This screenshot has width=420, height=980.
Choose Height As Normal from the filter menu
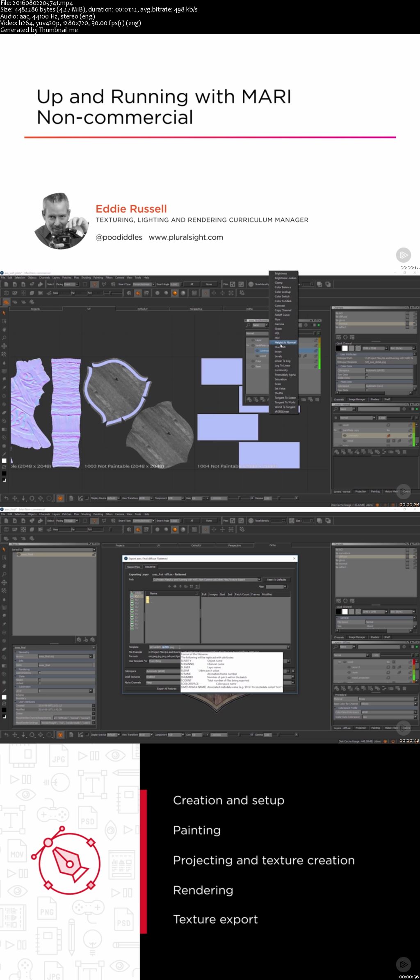pyautogui.click(x=284, y=342)
